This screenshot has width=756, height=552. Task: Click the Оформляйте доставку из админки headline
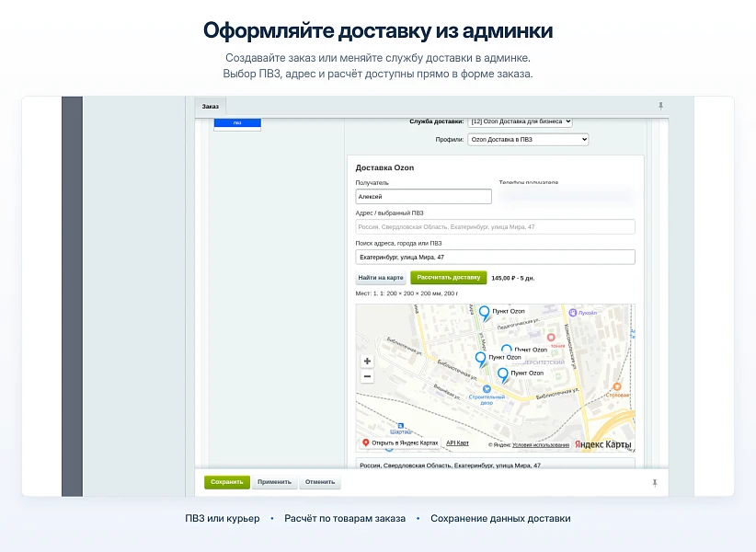(378, 30)
